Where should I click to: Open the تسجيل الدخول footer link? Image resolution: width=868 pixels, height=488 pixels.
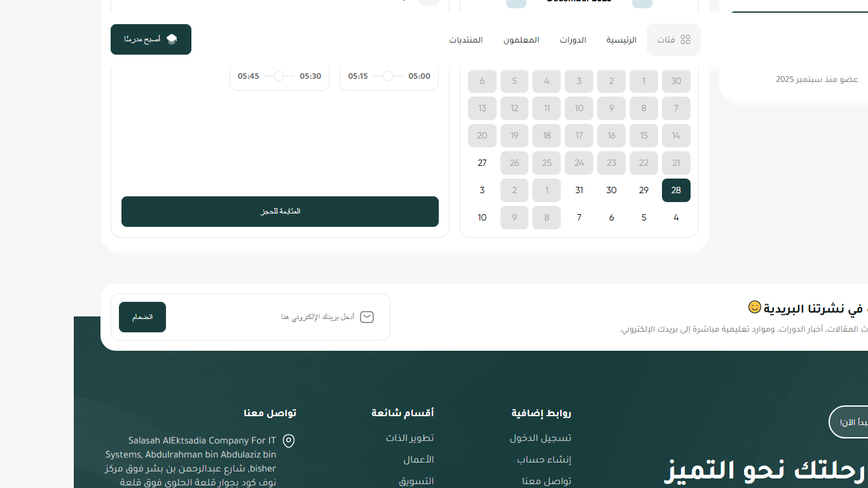[541, 438]
